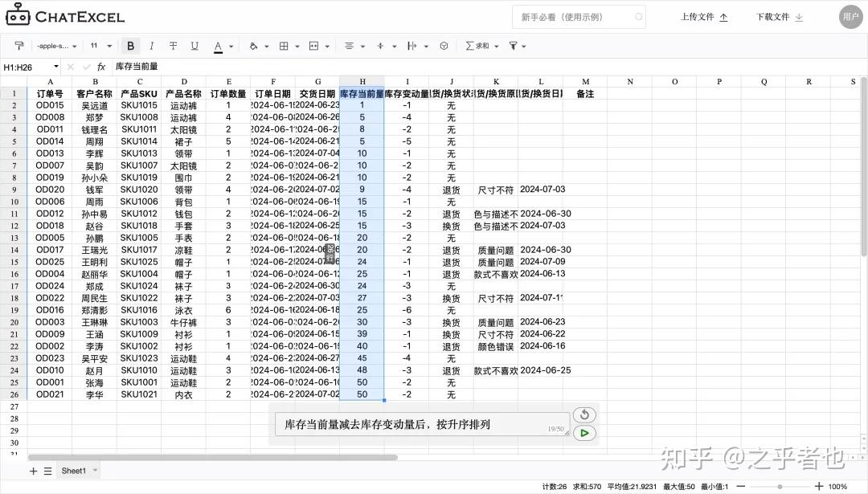Select the merge cells icon

point(313,46)
